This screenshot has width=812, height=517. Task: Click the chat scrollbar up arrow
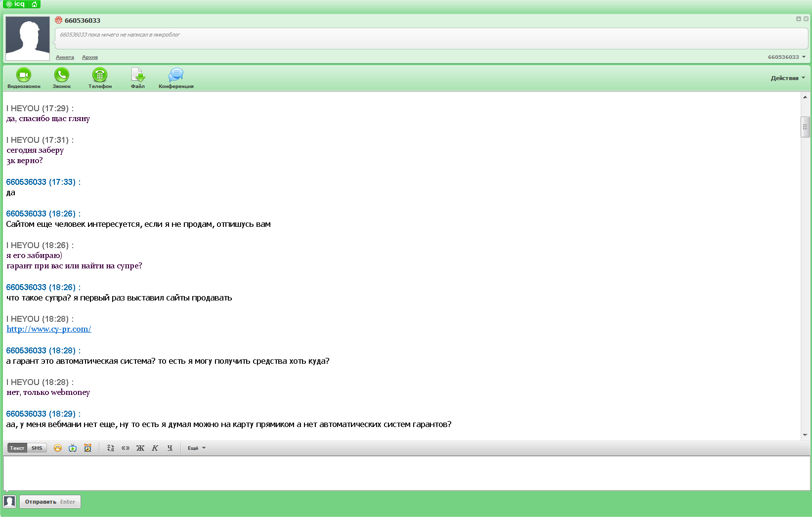point(805,97)
